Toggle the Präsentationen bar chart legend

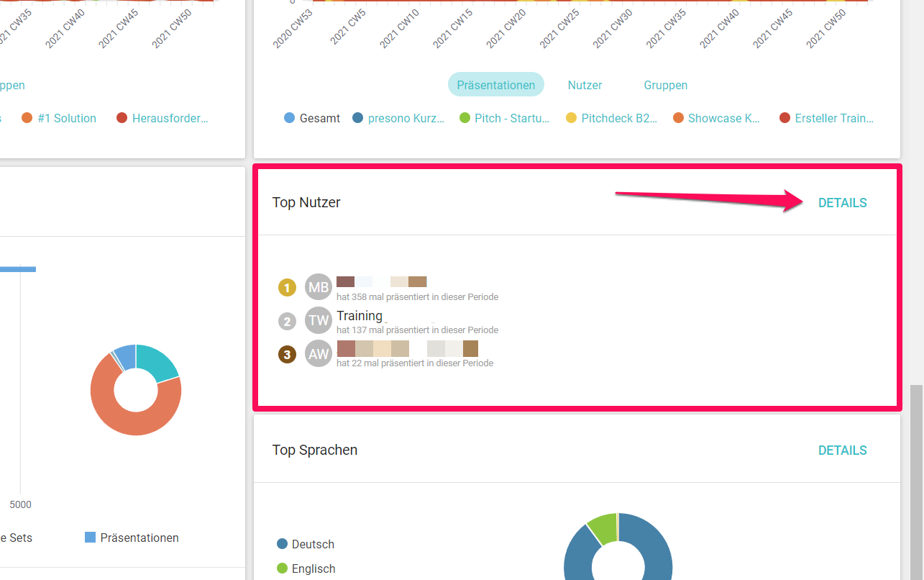point(132,538)
